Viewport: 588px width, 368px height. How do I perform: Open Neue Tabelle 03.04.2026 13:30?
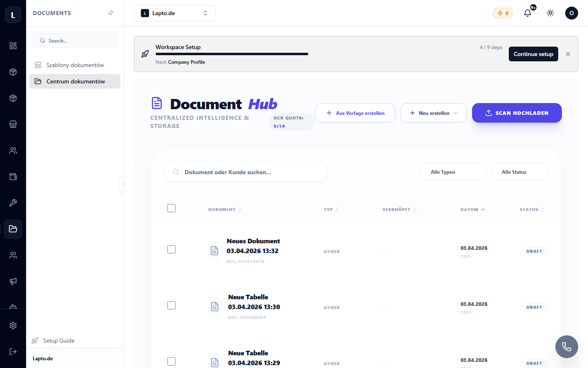(x=254, y=302)
